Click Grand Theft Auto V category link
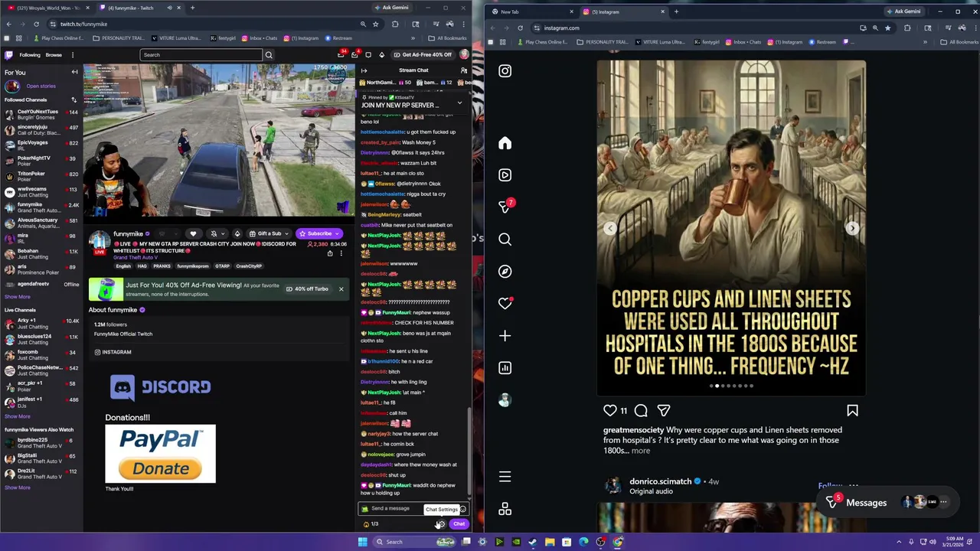The width and height of the screenshot is (980, 551). point(136,258)
